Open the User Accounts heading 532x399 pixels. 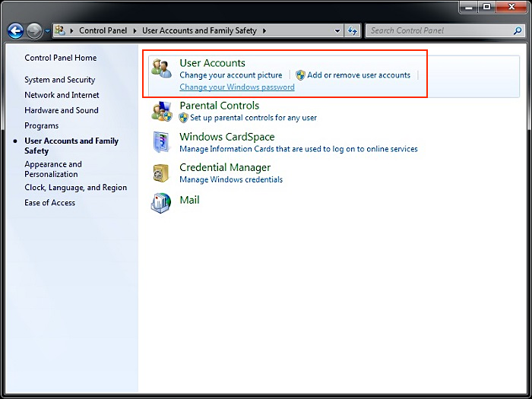[212, 63]
